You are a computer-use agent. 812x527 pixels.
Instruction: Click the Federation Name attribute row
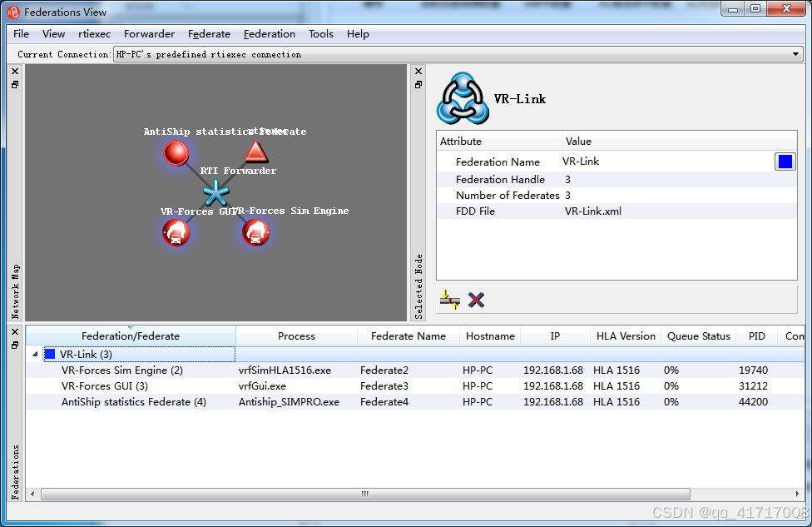(x=616, y=162)
